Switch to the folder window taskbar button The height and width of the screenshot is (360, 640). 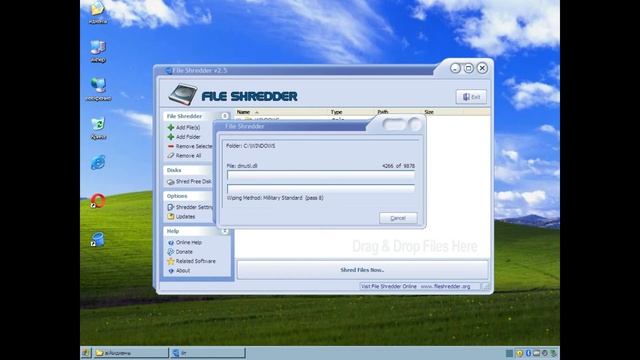(x=131, y=353)
